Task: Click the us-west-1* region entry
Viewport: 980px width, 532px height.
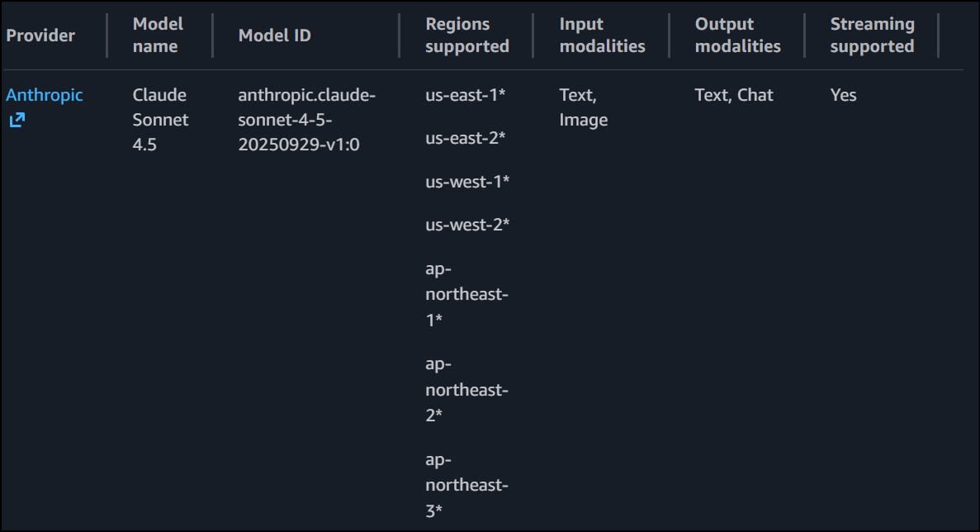Action: [466, 181]
